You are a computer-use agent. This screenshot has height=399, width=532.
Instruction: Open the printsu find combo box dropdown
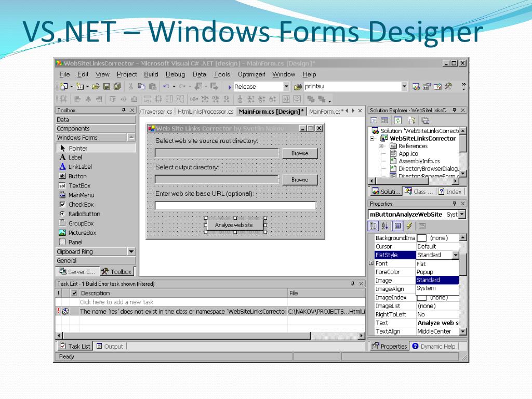[404, 87]
